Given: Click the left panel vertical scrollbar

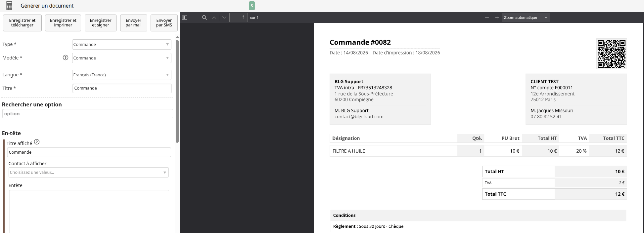Looking at the screenshot, I should 177,91.
